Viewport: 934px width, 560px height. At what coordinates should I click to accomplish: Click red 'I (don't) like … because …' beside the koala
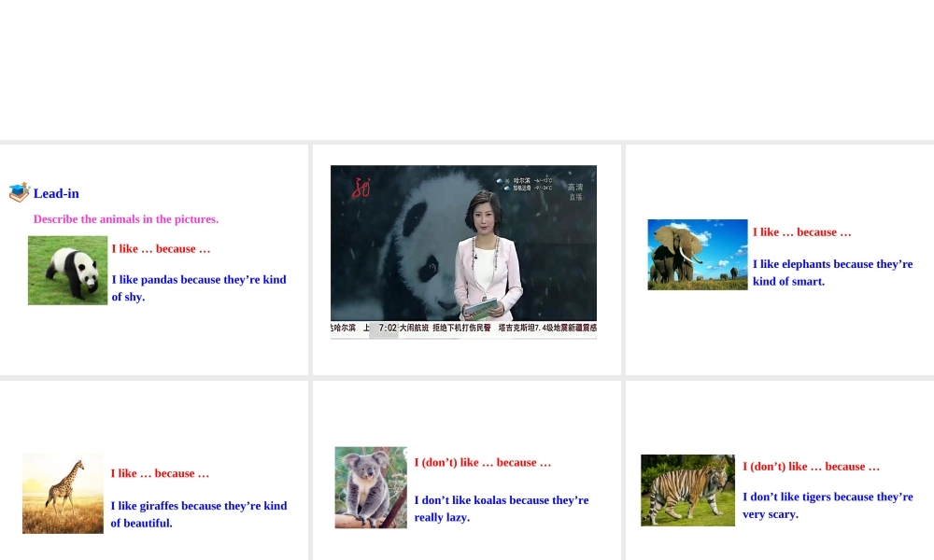tap(483, 462)
